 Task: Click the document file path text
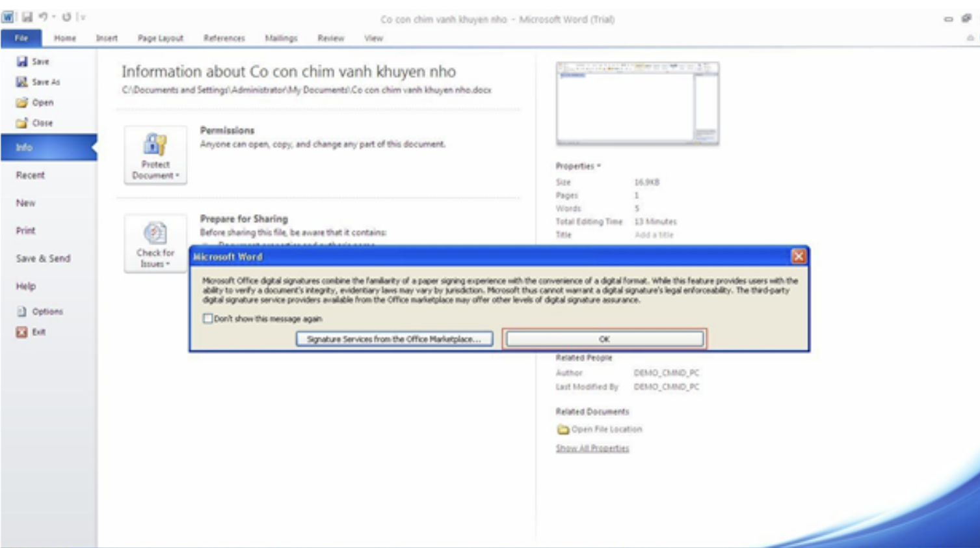(x=306, y=90)
